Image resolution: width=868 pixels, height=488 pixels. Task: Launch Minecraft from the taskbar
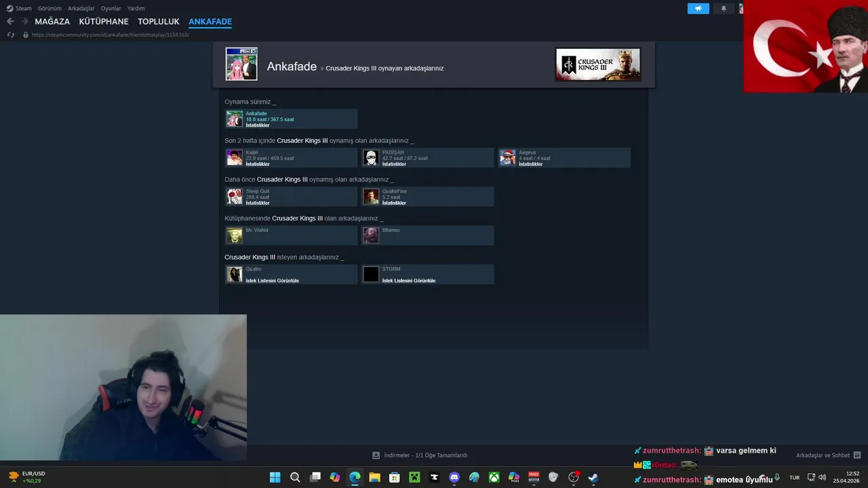(x=414, y=477)
